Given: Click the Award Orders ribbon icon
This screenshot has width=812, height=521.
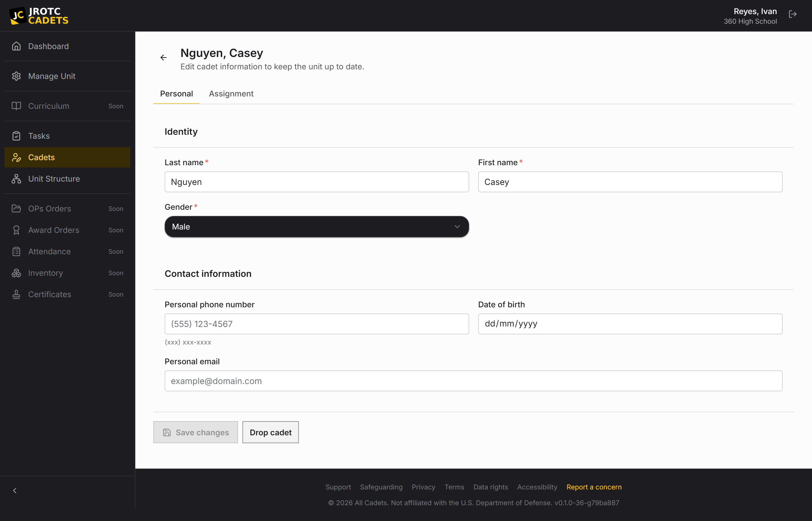Looking at the screenshot, I should [x=16, y=230].
